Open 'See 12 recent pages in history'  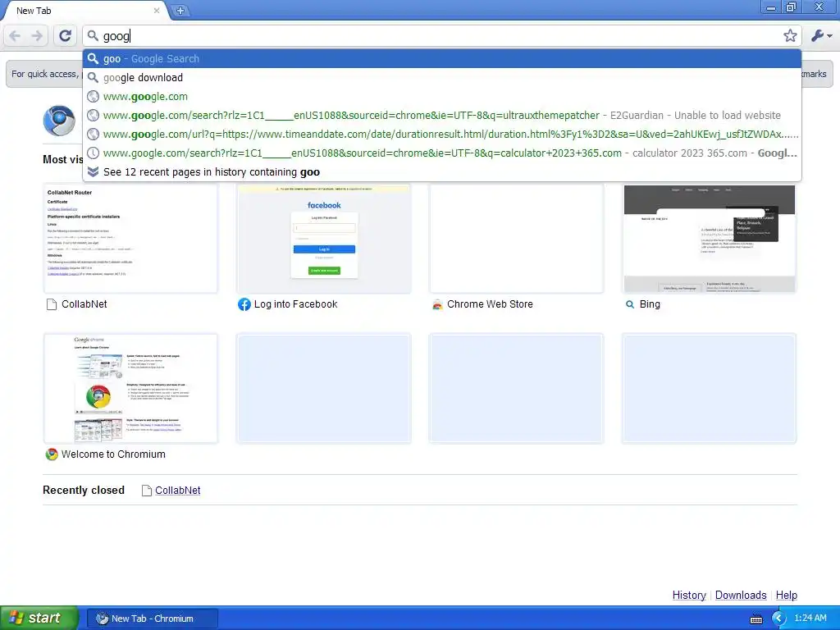click(442, 172)
